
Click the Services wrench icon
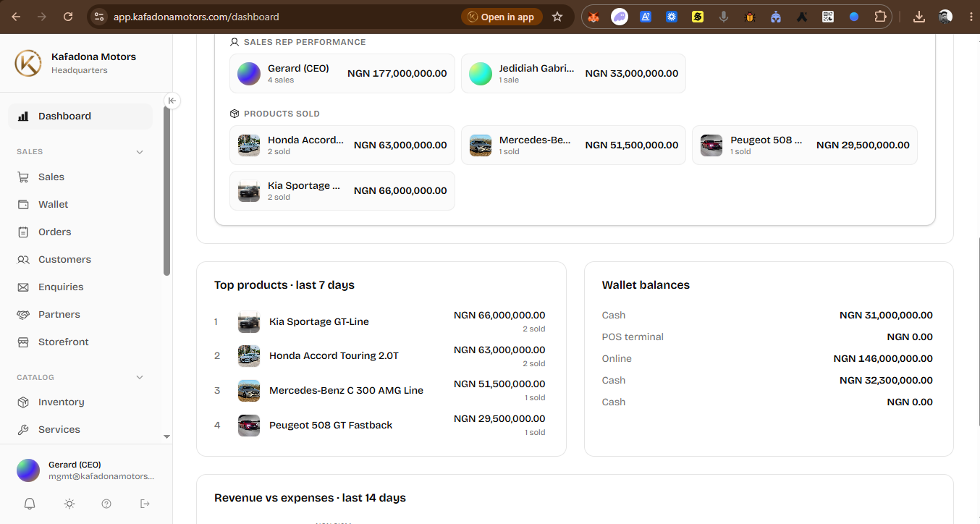(23, 429)
